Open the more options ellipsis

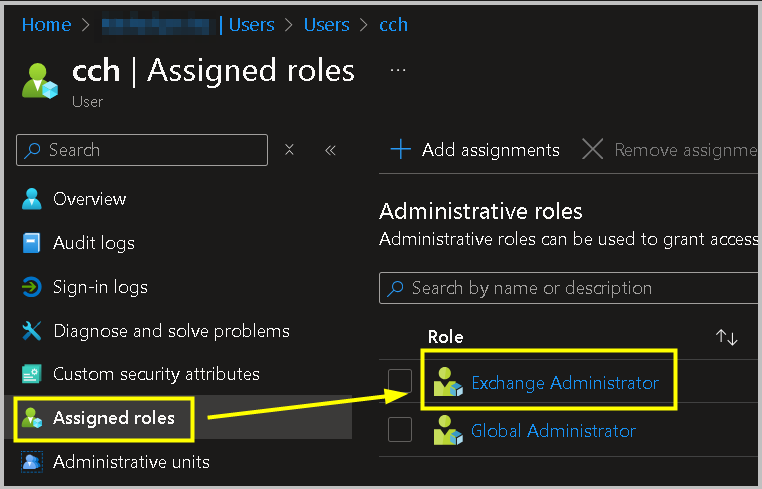coord(398,70)
